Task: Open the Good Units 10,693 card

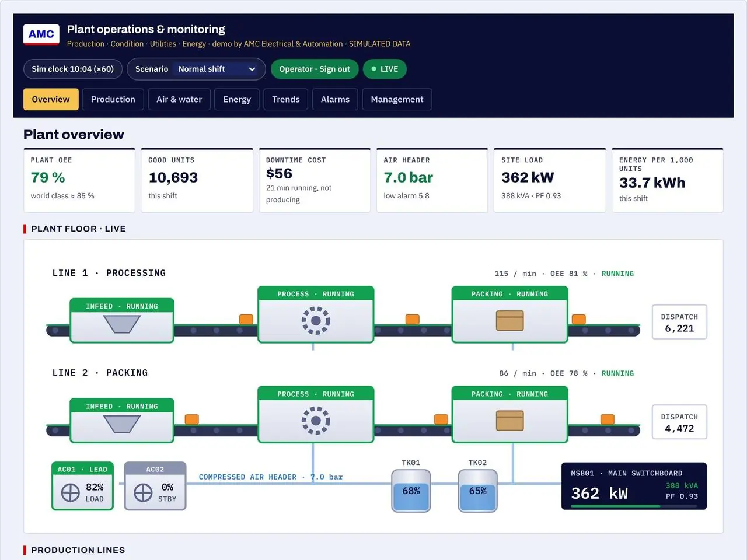Action: click(x=197, y=180)
